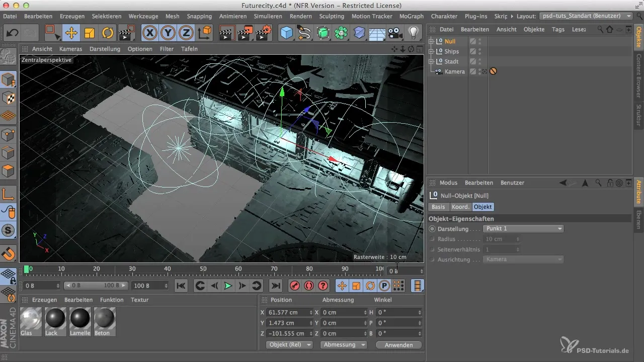Click the Kamera protection tag

pos(493,71)
